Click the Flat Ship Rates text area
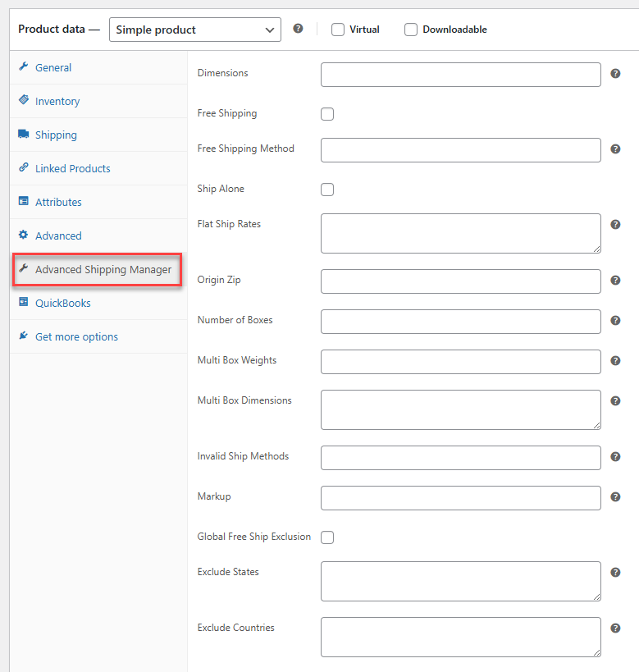Screen dimensions: 639x672 pyautogui.click(x=461, y=234)
